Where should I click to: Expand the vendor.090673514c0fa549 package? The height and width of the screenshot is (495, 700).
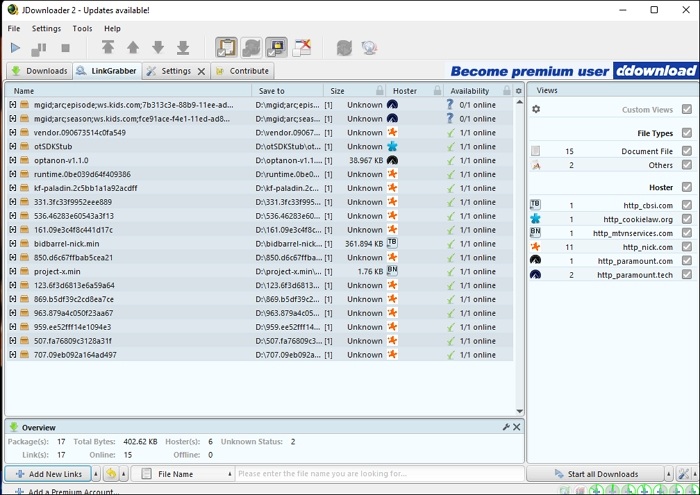click(12, 132)
